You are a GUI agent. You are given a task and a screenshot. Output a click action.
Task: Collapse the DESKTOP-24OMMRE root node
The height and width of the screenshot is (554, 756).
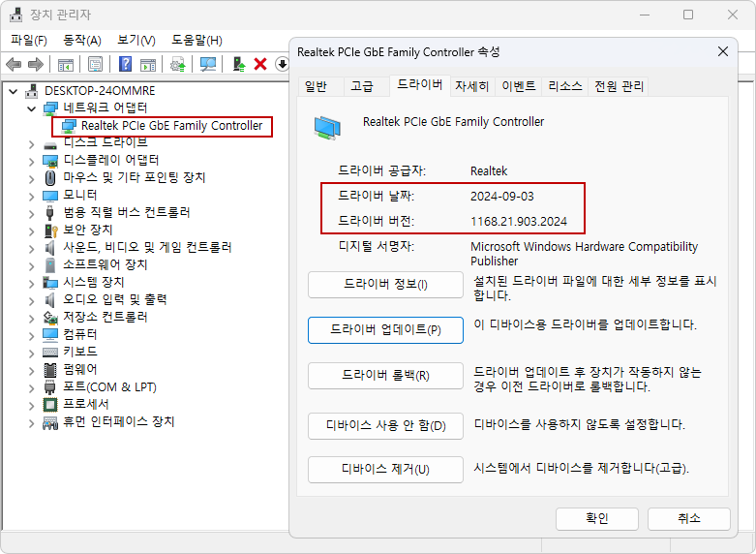(x=14, y=91)
